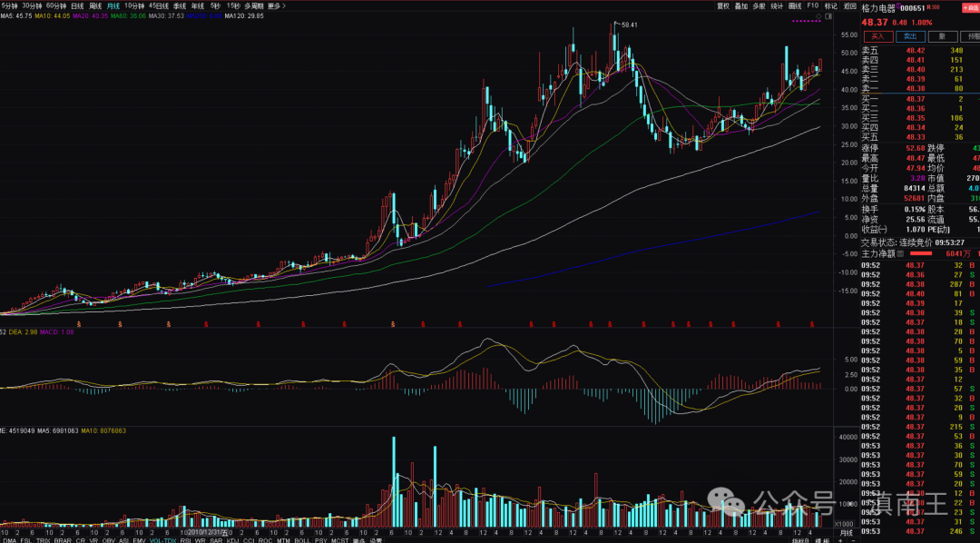Image resolution: width=980 pixels, height=543 pixels.
Task: Select the ROC indicator tab
Action: (x=265, y=539)
